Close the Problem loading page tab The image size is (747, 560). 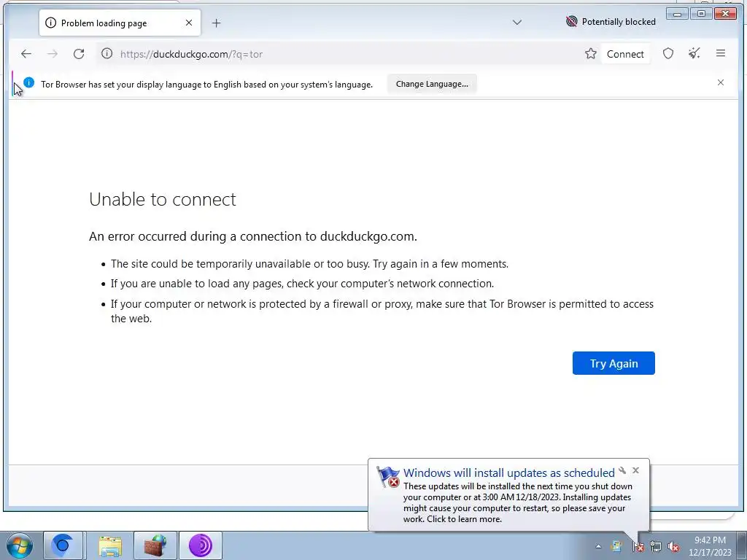[x=189, y=23]
